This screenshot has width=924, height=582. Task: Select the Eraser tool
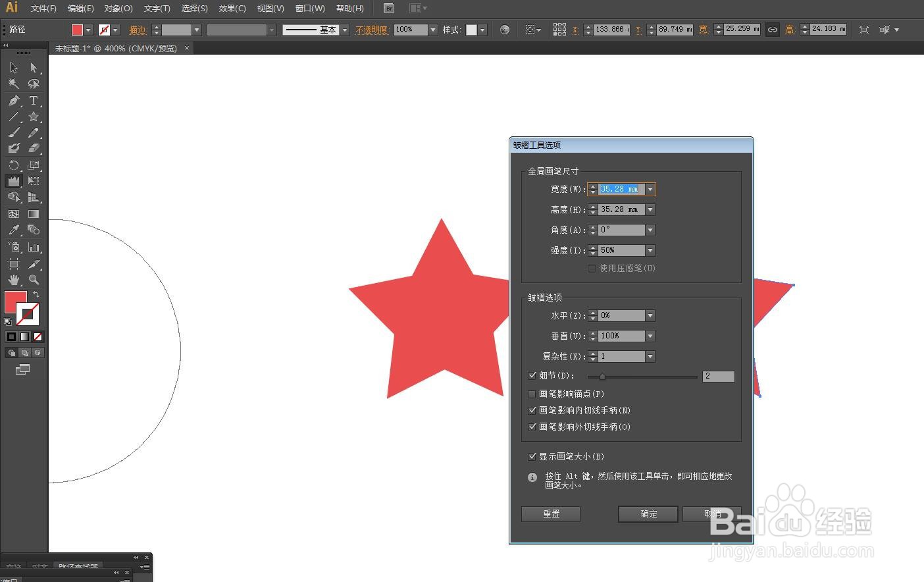pos(34,148)
